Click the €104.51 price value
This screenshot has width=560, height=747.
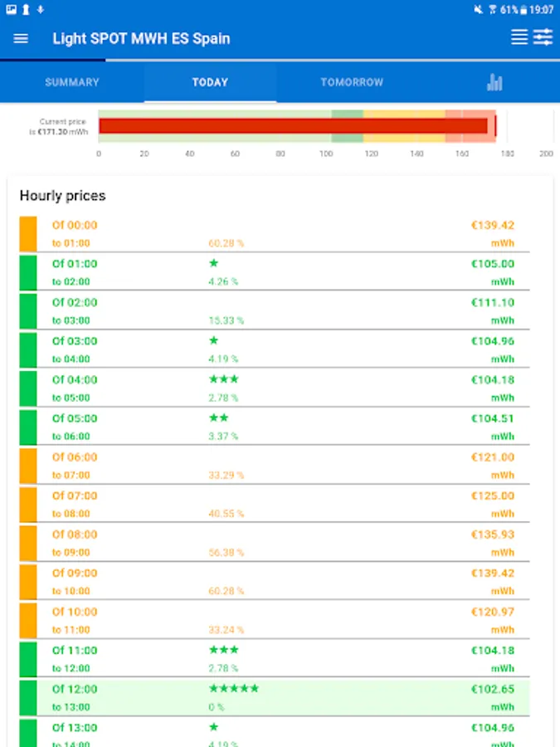point(492,418)
